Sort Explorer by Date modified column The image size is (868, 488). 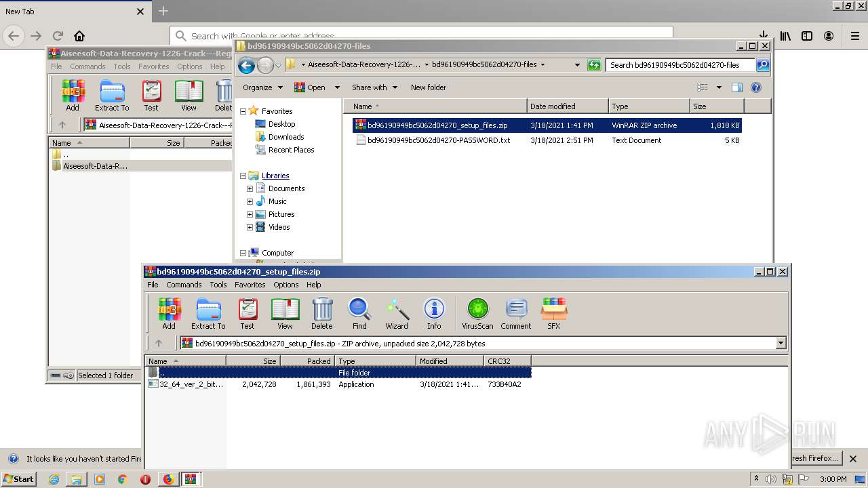coord(568,106)
